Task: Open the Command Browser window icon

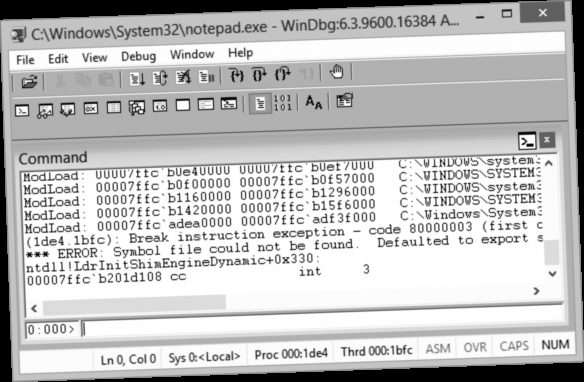Action: [x=229, y=104]
